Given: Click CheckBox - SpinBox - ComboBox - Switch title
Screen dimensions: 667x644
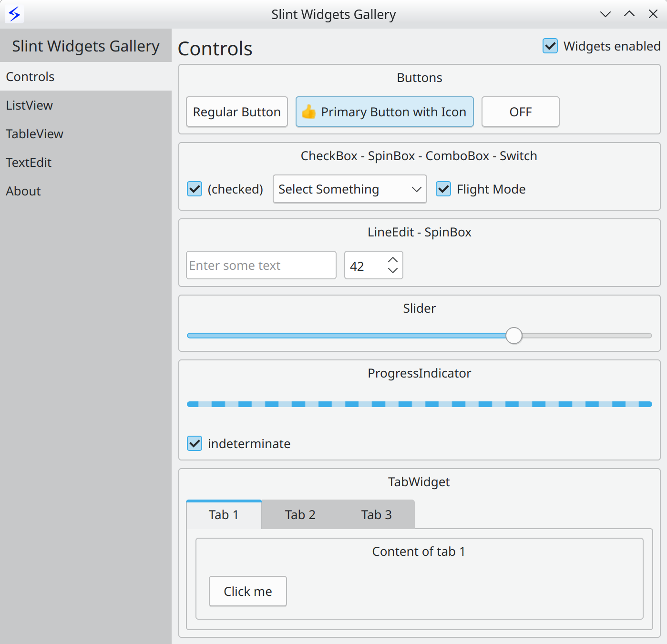Looking at the screenshot, I should (x=419, y=156).
